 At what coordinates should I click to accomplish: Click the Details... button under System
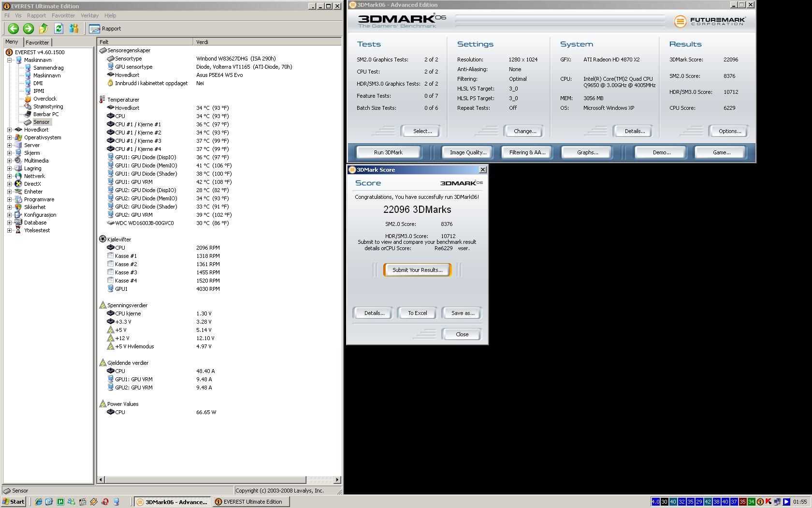point(634,131)
